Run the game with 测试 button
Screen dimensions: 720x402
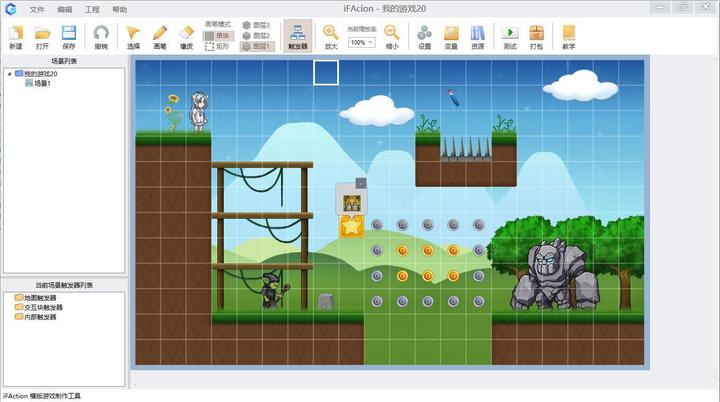(x=510, y=37)
